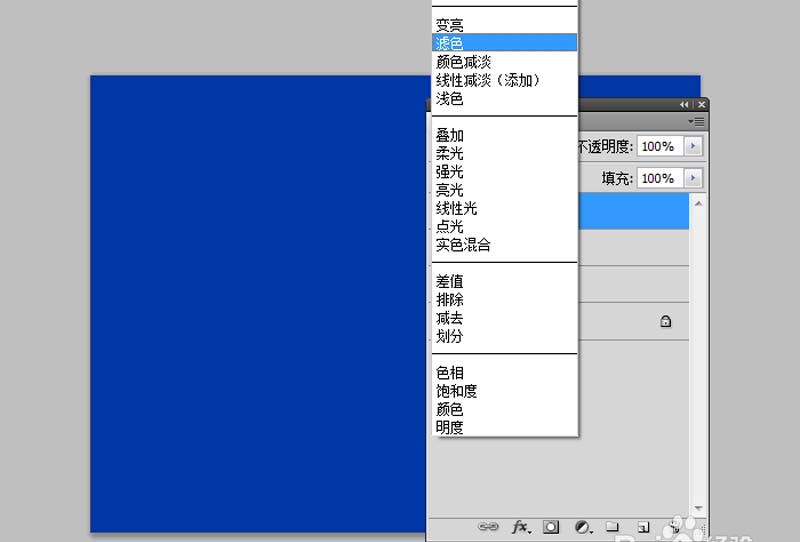Select 颜色减淡 from the blend list

tap(504, 62)
